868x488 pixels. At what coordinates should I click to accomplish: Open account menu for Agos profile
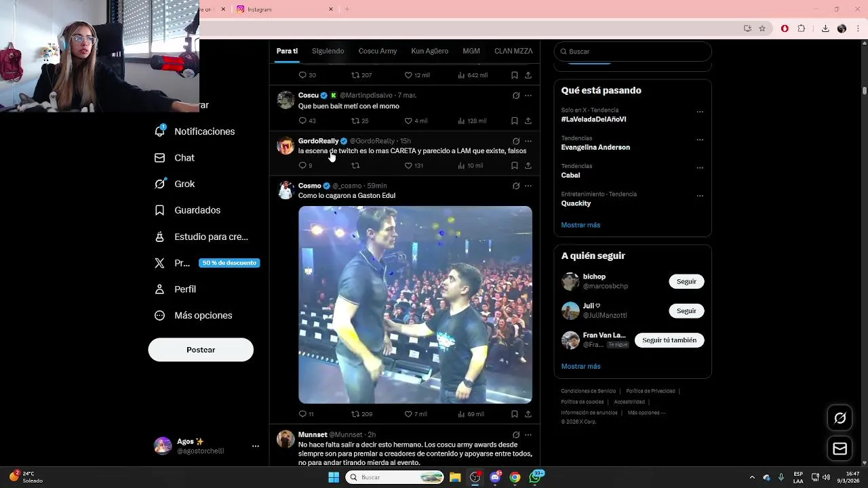[x=256, y=446]
